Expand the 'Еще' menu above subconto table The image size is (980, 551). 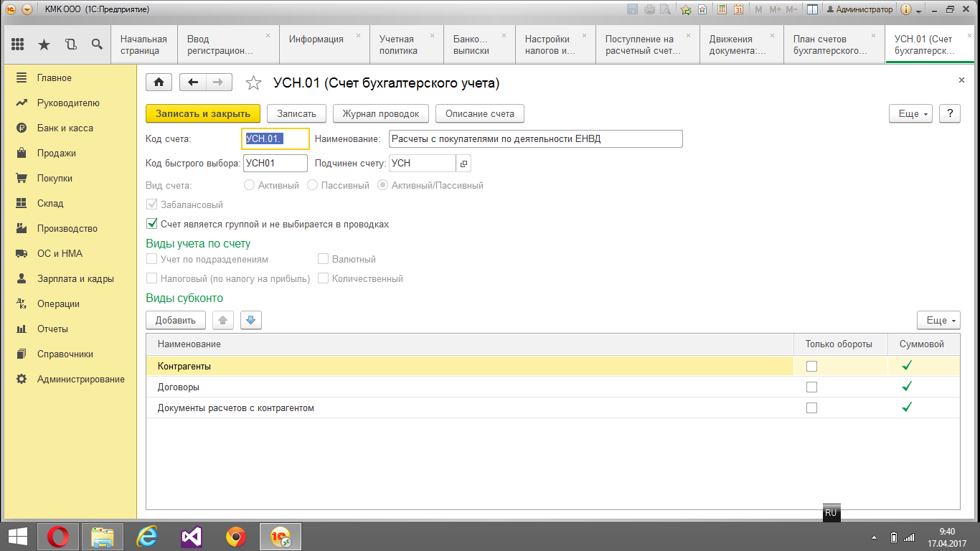(938, 320)
